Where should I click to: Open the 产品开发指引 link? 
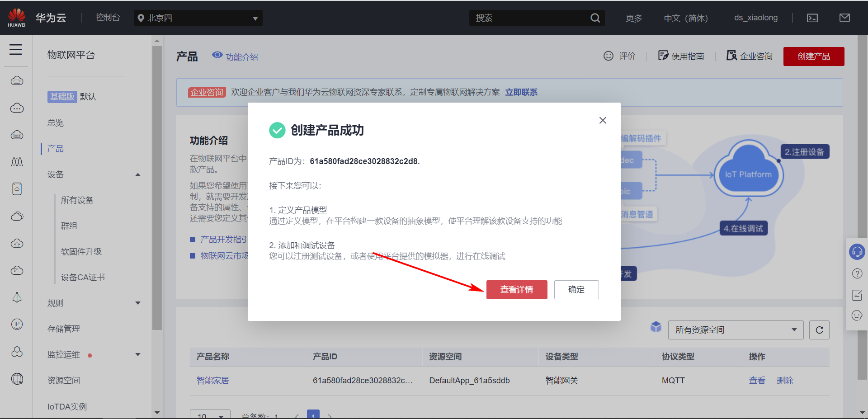pos(223,240)
